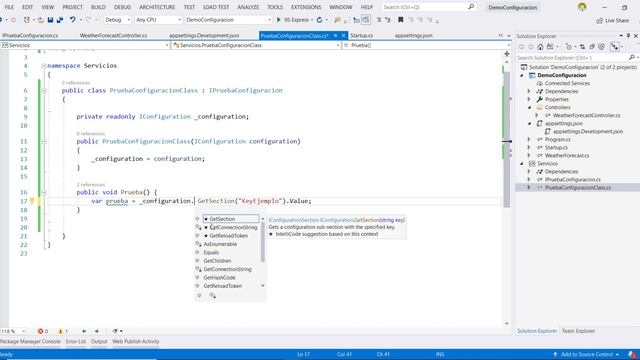Viewport: 640px width, 360px height.
Task: Click Show All Files icon in Solution Explorer
Action: click(x=601, y=47)
